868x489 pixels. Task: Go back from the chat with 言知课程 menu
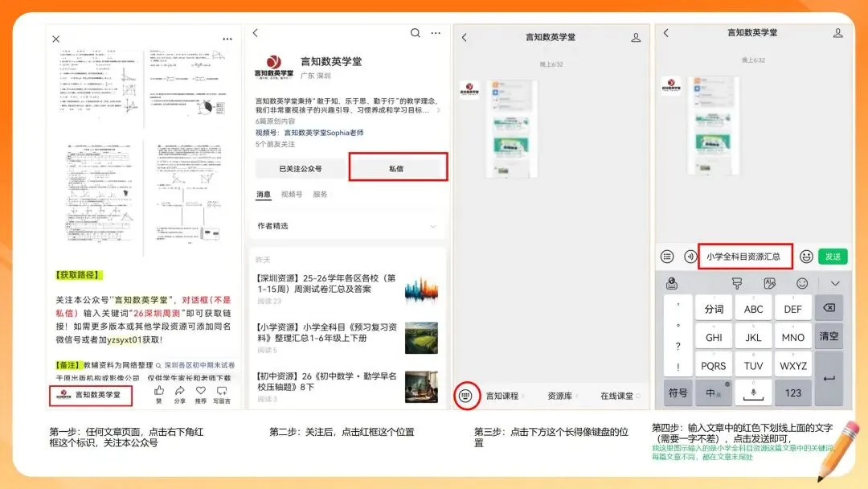[465, 37]
